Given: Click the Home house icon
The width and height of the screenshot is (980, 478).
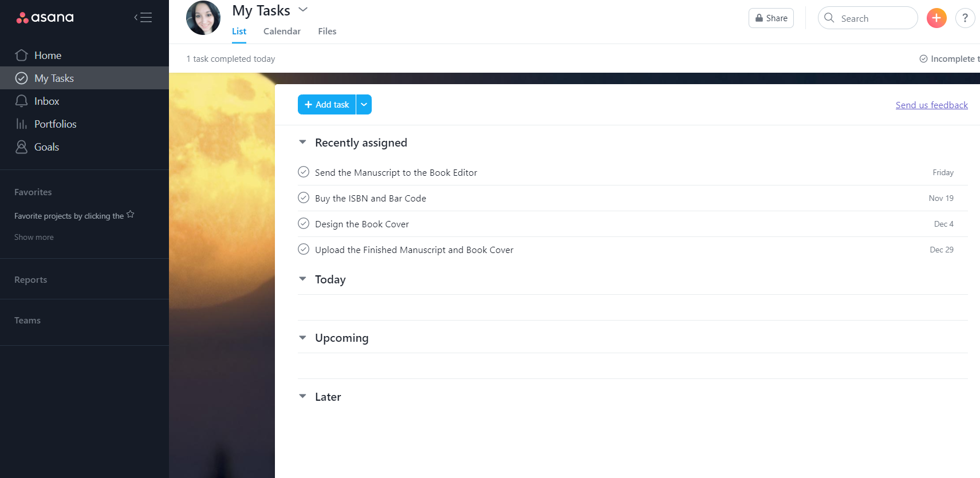Looking at the screenshot, I should point(21,55).
